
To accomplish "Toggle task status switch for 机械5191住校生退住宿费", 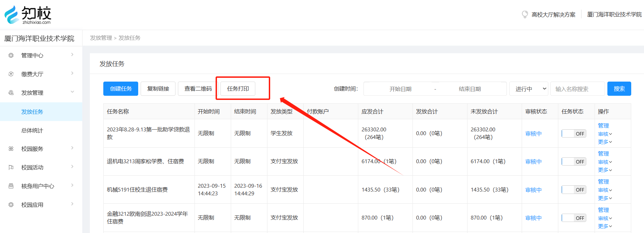I will 574,190.
